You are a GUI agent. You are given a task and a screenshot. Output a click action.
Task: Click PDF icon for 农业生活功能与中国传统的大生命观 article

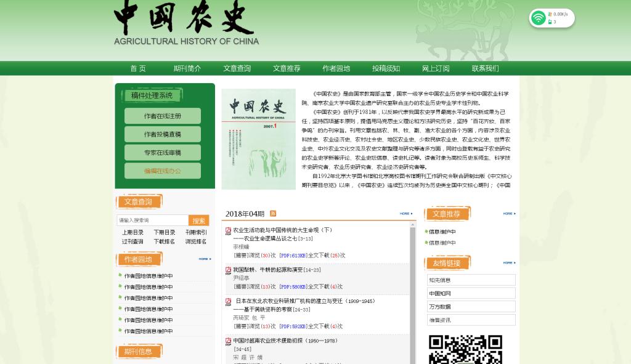pyautogui.click(x=228, y=231)
